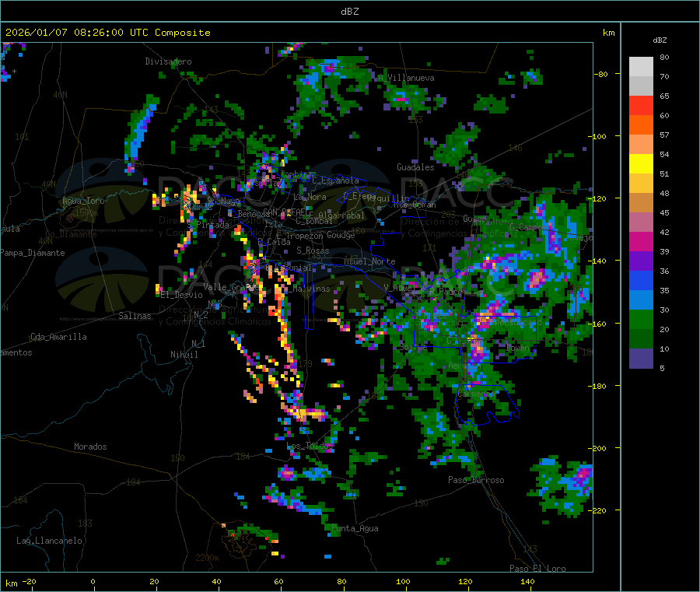Click the 'Guadales' map label

click(x=415, y=167)
